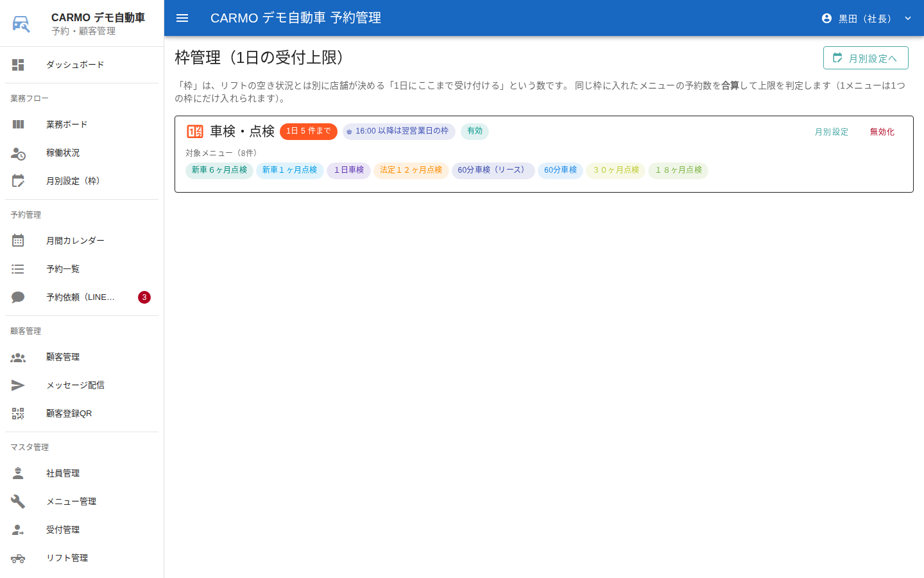Expand the 黒田（社長） user dropdown arrow

click(908, 18)
